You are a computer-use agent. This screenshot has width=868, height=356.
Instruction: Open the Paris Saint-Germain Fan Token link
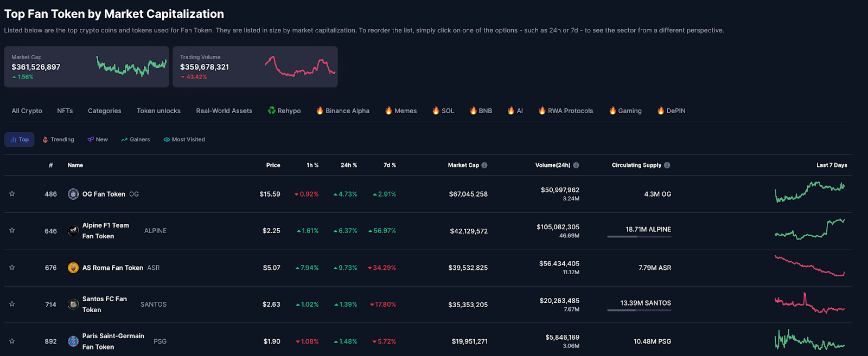[113, 341]
